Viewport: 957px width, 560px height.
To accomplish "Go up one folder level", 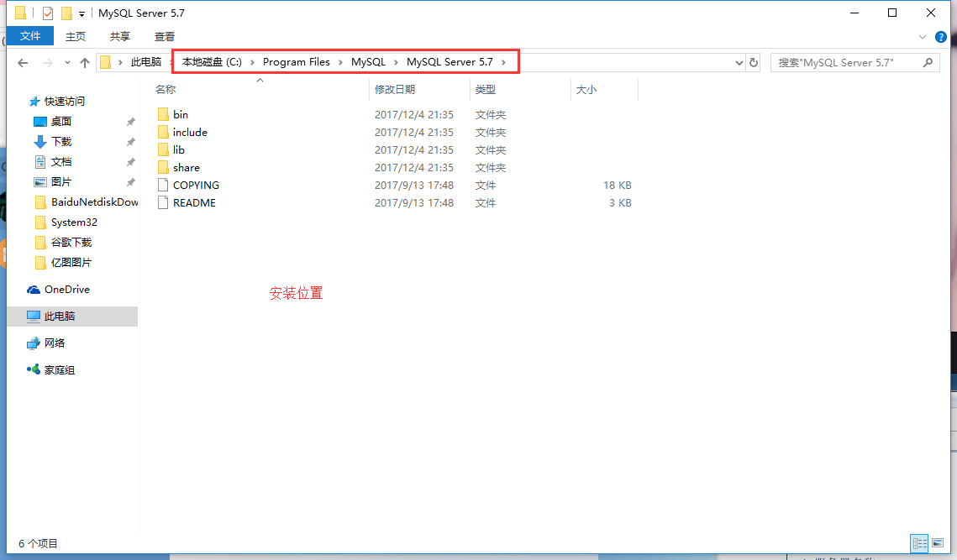I will click(x=85, y=63).
